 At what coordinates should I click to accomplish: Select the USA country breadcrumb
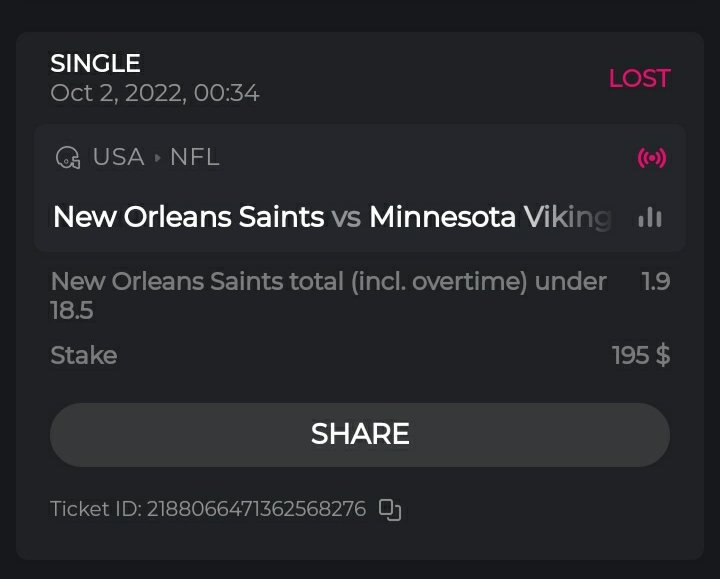(118, 157)
